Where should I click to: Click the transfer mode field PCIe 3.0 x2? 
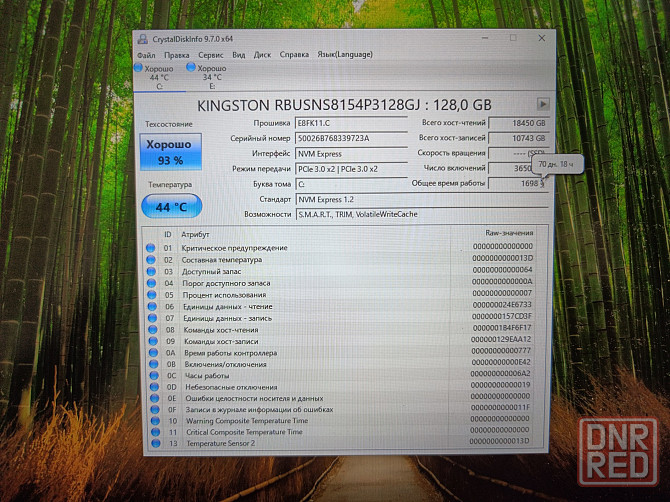tap(351, 169)
